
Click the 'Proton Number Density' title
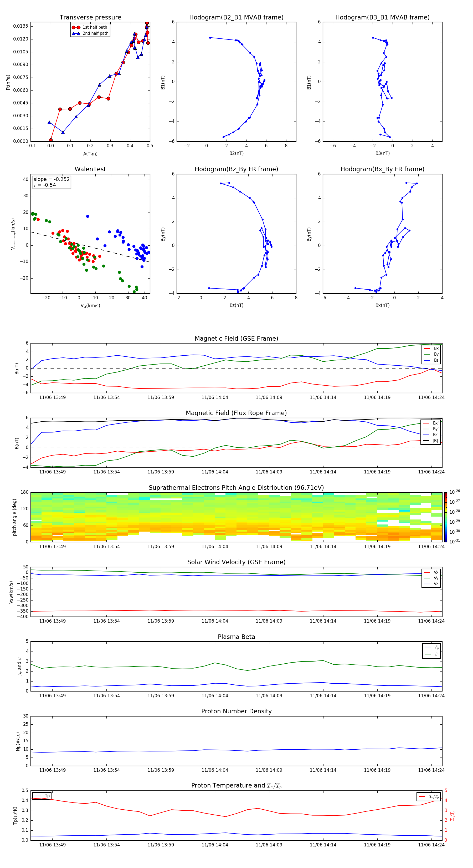(236, 711)
